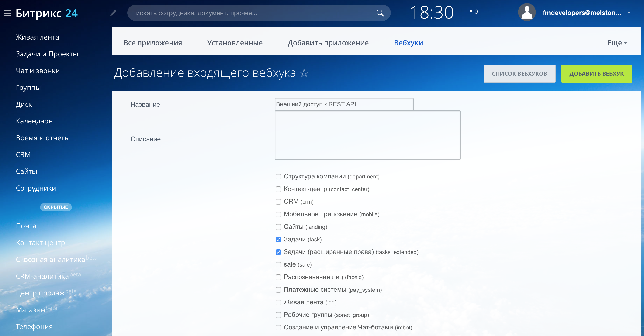Click the 18:30 clock display
The height and width of the screenshot is (336, 644).
pyautogui.click(x=432, y=13)
